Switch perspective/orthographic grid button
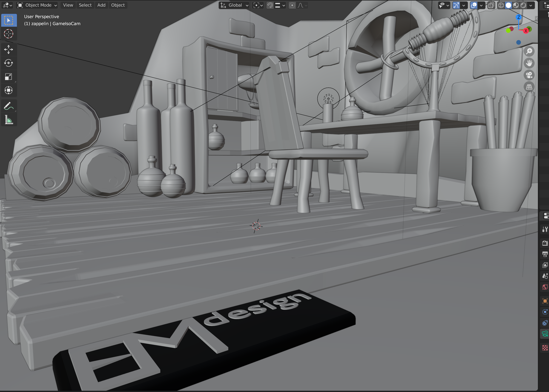Image resolution: width=549 pixels, height=392 pixels. pyautogui.click(x=529, y=87)
